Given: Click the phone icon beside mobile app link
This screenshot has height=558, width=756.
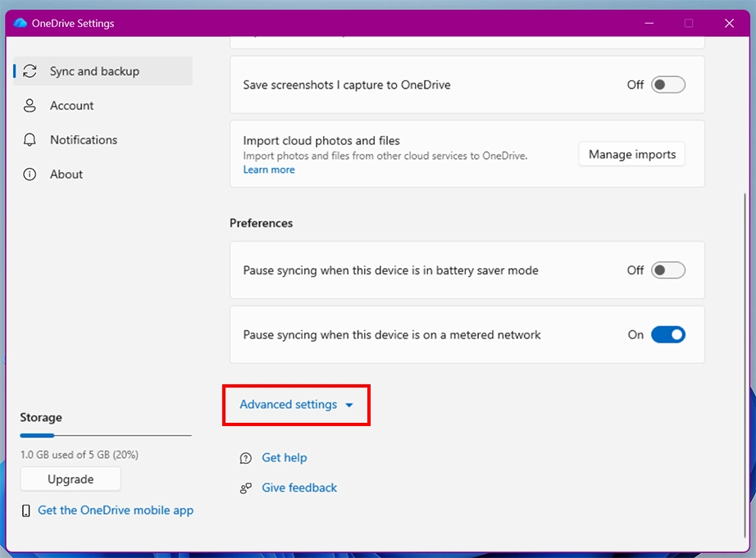Looking at the screenshot, I should point(26,510).
